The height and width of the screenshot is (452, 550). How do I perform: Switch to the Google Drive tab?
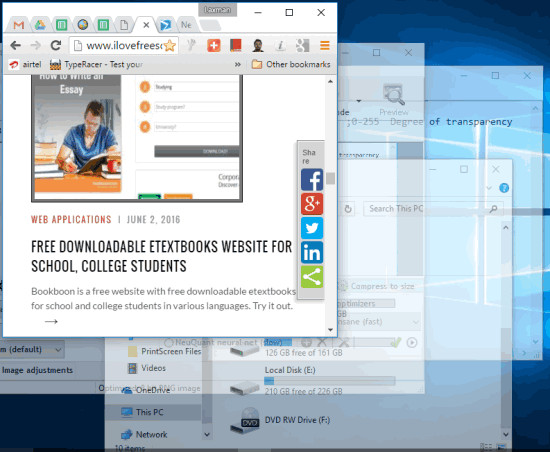[40, 25]
